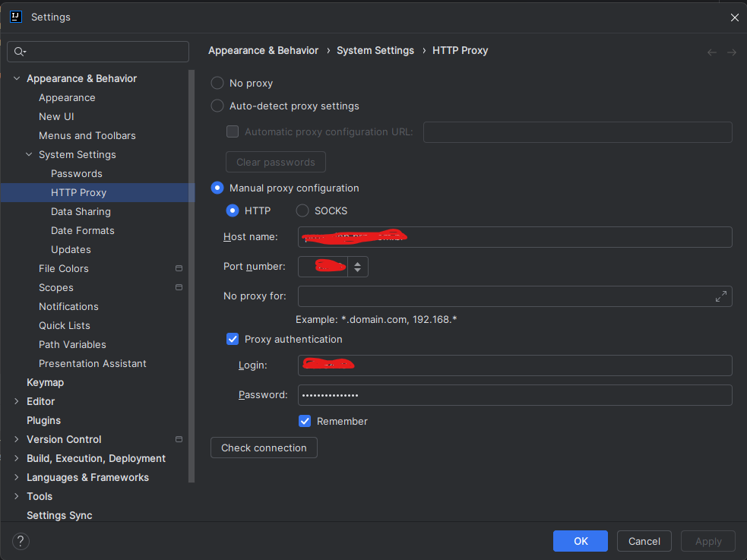This screenshot has width=747, height=560.
Task: Click the forward navigation arrow icon
Action: 732,52
